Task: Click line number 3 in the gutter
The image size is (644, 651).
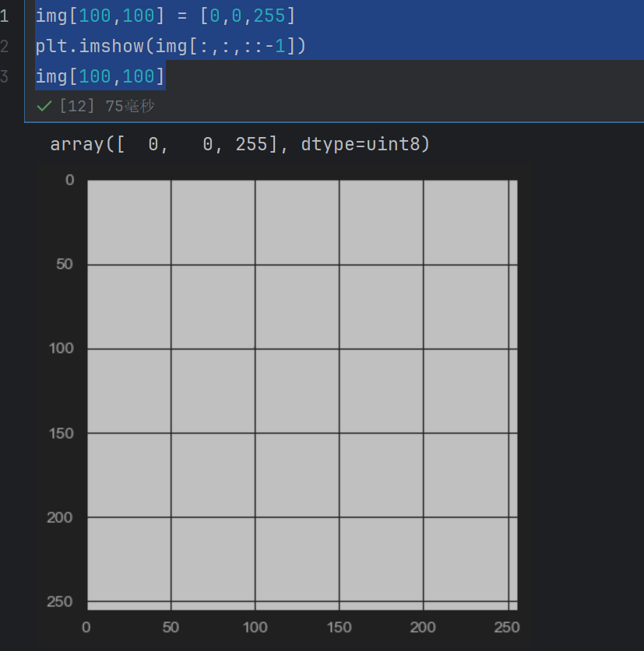Action: (4, 76)
